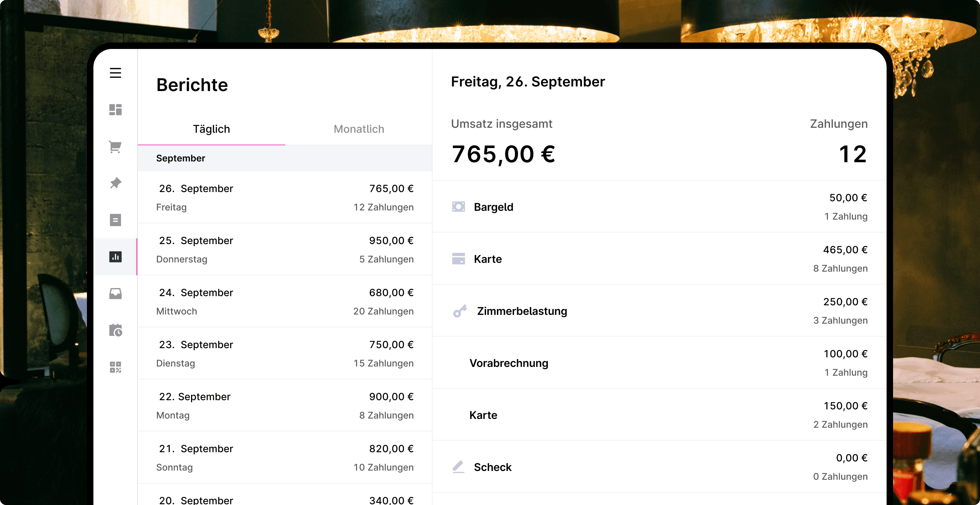Open the 24. September Mittwoch report
Viewport: 980px width, 505px height.
(x=285, y=301)
